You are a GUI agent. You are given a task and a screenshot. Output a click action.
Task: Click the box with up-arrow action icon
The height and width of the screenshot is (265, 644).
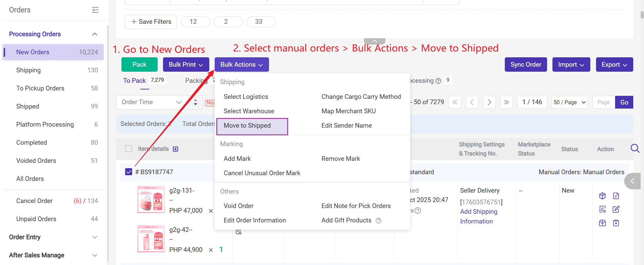602,223
